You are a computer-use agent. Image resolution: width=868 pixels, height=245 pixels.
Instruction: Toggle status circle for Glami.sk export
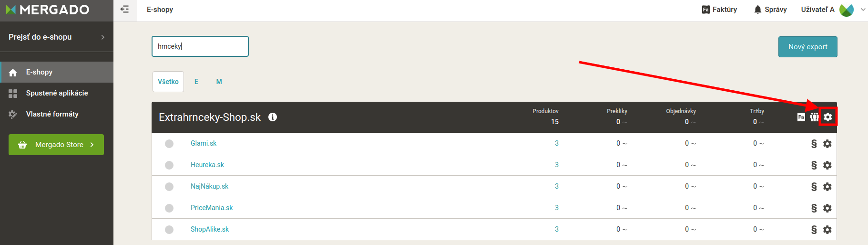point(169,144)
